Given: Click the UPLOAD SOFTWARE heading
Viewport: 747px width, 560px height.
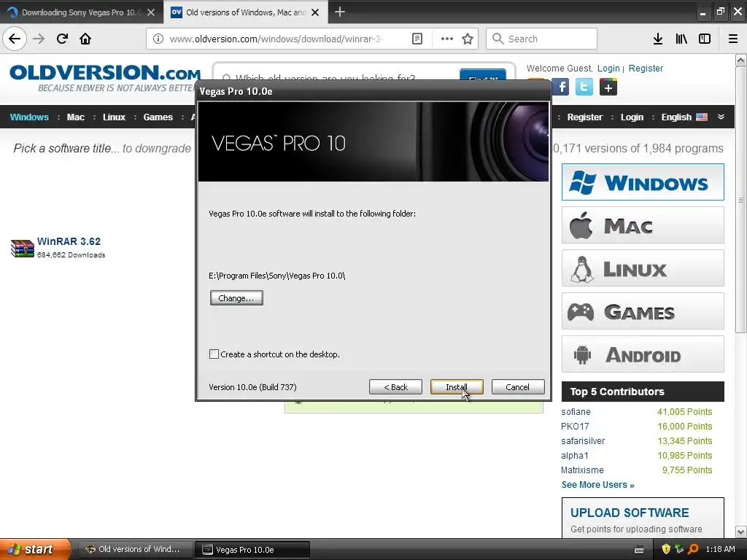Looking at the screenshot, I should [x=630, y=513].
